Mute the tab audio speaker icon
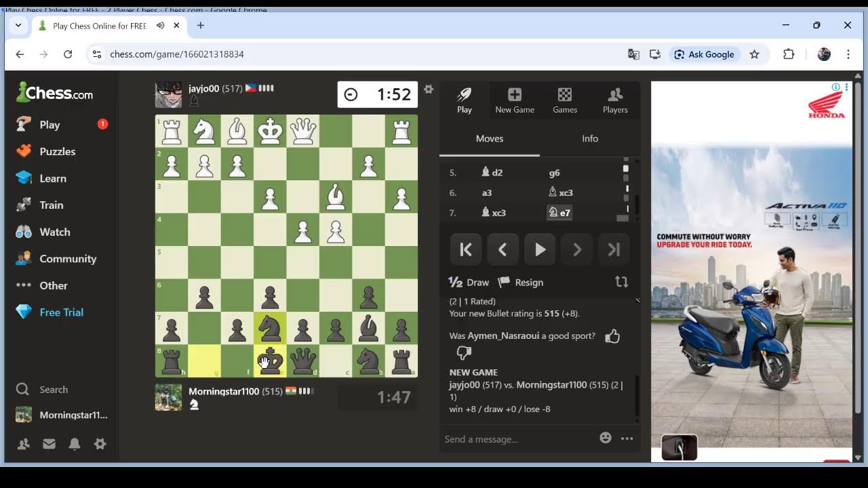The height and width of the screenshot is (488, 868). (x=161, y=26)
